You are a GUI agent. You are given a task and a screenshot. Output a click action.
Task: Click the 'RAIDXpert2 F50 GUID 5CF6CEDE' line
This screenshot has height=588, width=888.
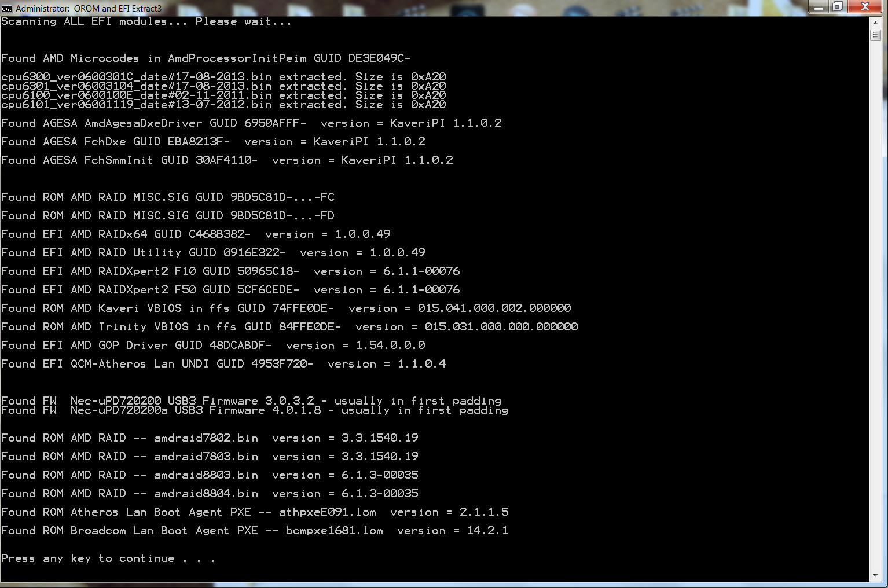click(x=230, y=290)
